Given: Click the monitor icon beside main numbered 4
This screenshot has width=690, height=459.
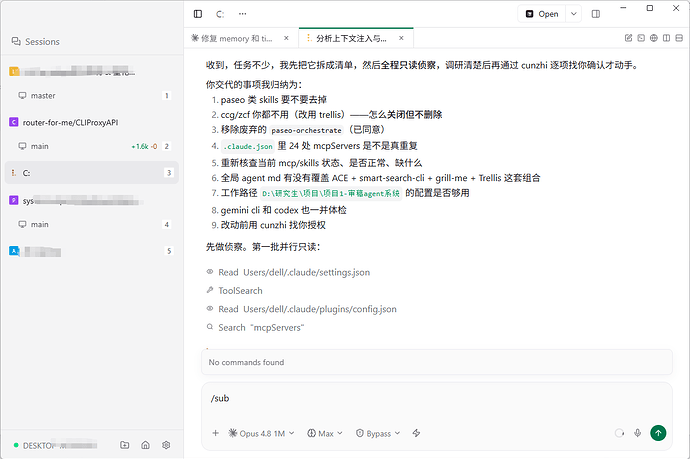Looking at the screenshot, I should click(x=22, y=224).
